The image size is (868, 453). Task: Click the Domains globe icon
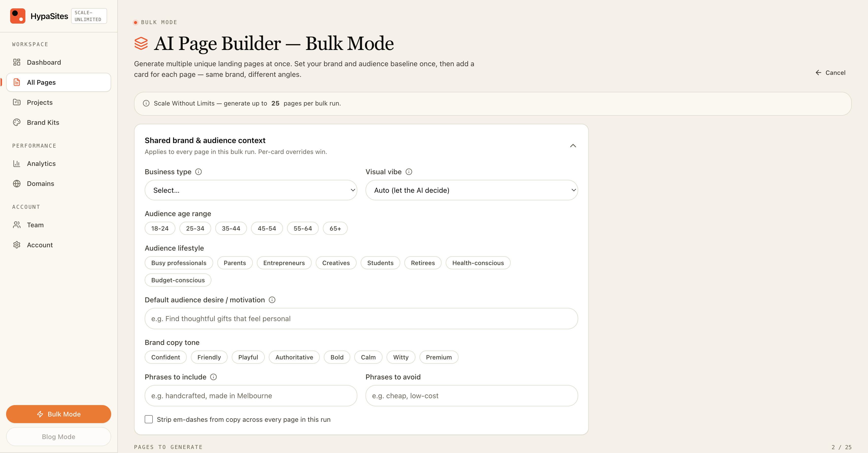(x=16, y=184)
